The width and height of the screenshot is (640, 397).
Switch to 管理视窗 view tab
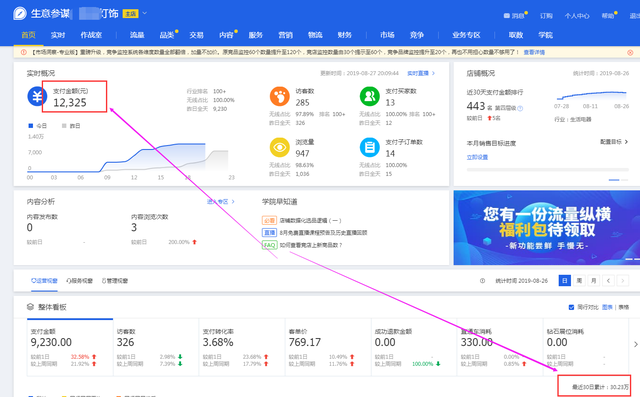pos(115,281)
